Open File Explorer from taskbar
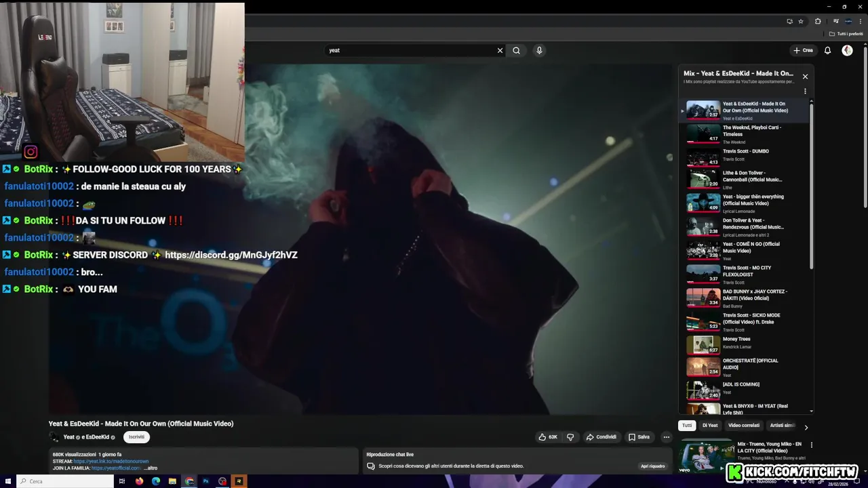The width and height of the screenshot is (868, 488). [x=173, y=481]
